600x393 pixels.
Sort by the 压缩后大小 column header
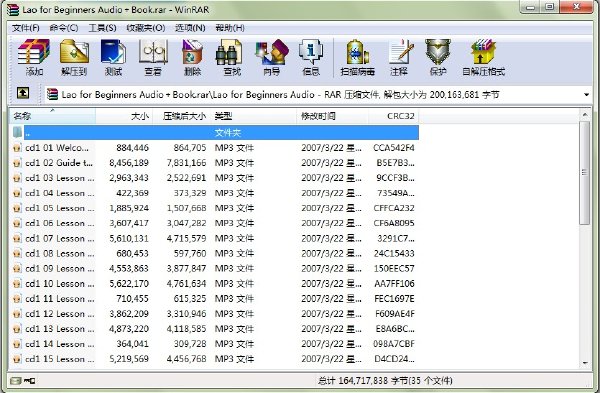pyautogui.click(x=181, y=116)
